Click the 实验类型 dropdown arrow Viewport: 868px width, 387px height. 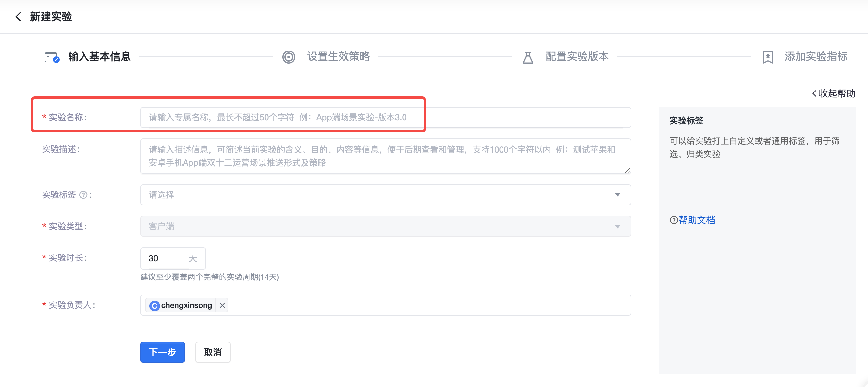pyautogui.click(x=617, y=227)
